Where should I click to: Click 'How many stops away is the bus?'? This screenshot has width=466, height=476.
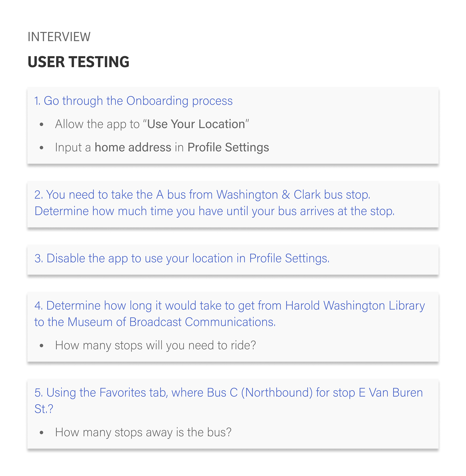click(x=143, y=432)
